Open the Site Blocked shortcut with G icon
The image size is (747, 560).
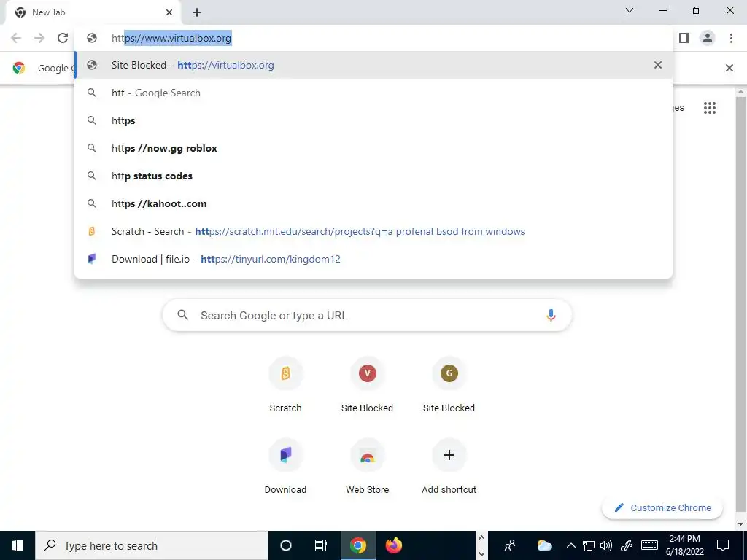449,385
